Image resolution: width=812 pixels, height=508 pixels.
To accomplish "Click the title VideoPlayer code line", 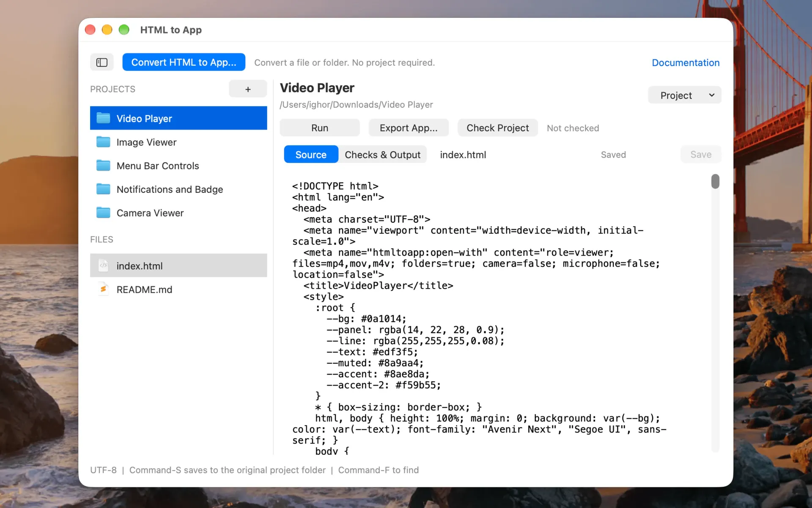I will 378,286.
